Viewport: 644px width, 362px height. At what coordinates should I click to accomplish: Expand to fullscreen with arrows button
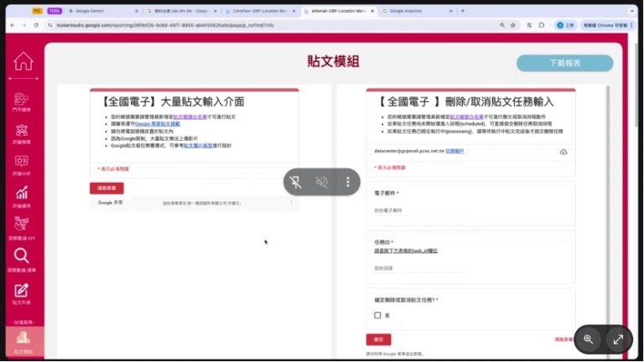618,339
